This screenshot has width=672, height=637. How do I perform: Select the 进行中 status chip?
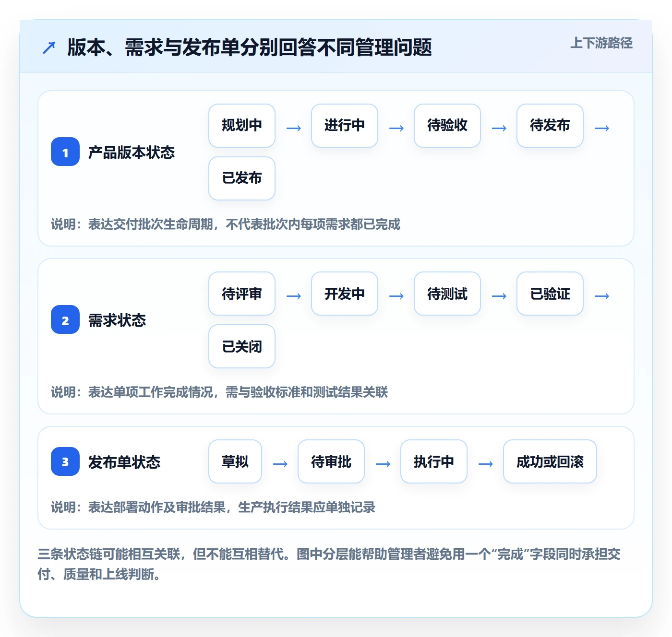pyautogui.click(x=345, y=126)
